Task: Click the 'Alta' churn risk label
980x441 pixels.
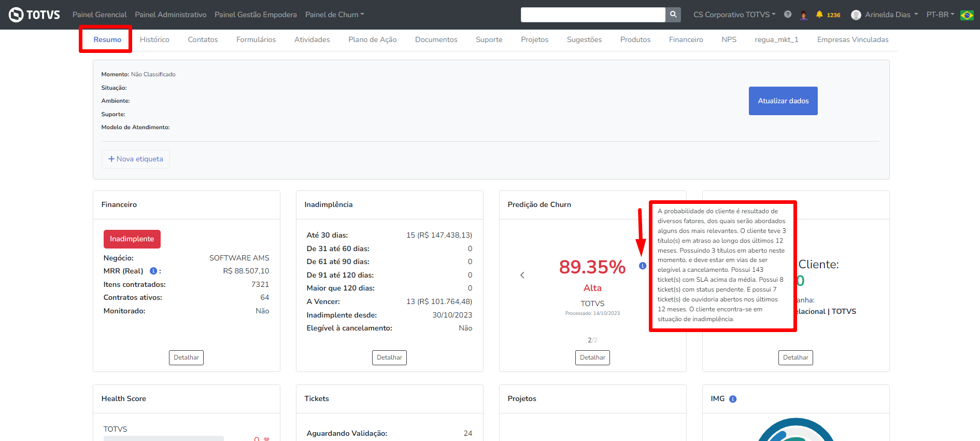Action: [592, 288]
